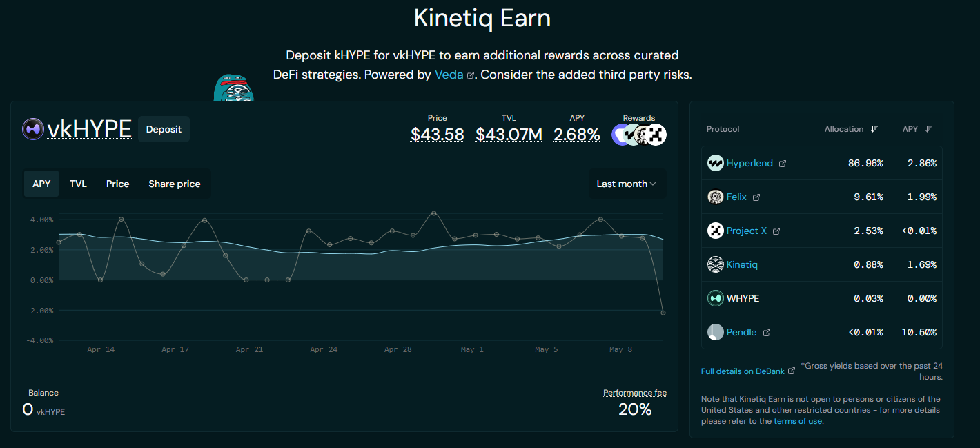Click the first purple rewards icon
Image resolution: width=980 pixels, height=448 pixels.
click(x=620, y=135)
